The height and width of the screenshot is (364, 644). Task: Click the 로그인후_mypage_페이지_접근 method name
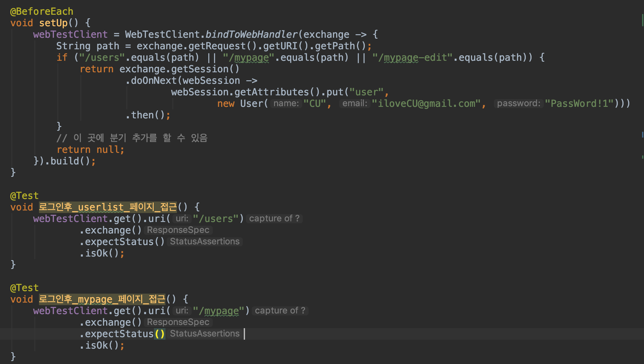pos(102,299)
